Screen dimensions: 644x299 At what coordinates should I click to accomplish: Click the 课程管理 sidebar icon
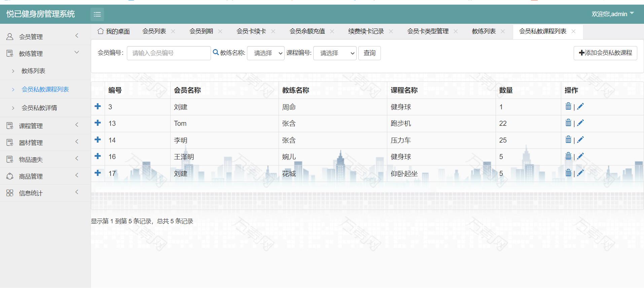10,126
